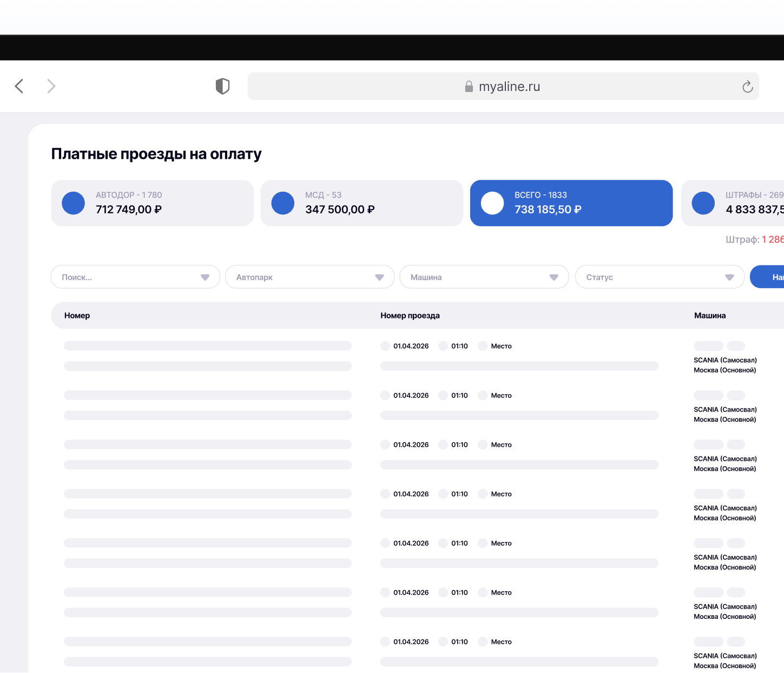
Task: Click the date icon circle in first row
Action: 385,346
